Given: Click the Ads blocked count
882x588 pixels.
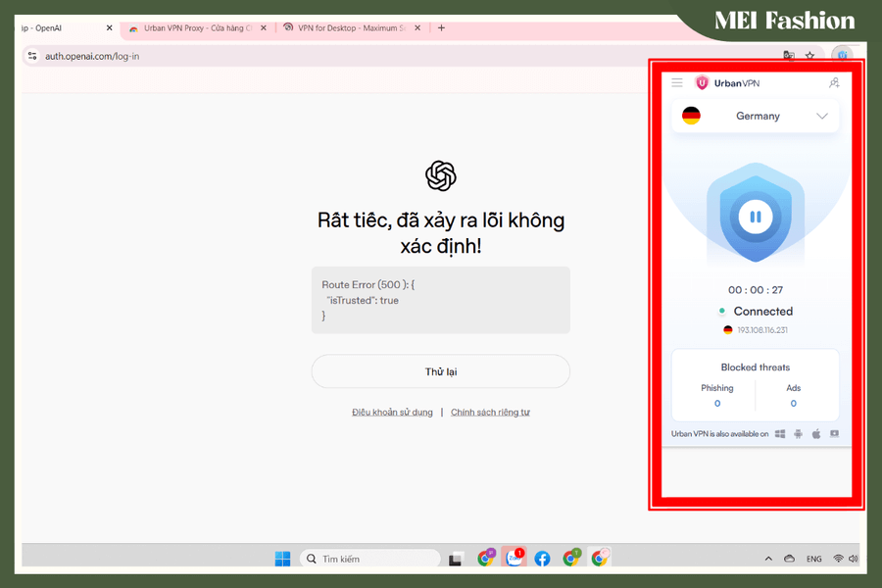Looking at the screenshot, I should (x=793, y=404).
